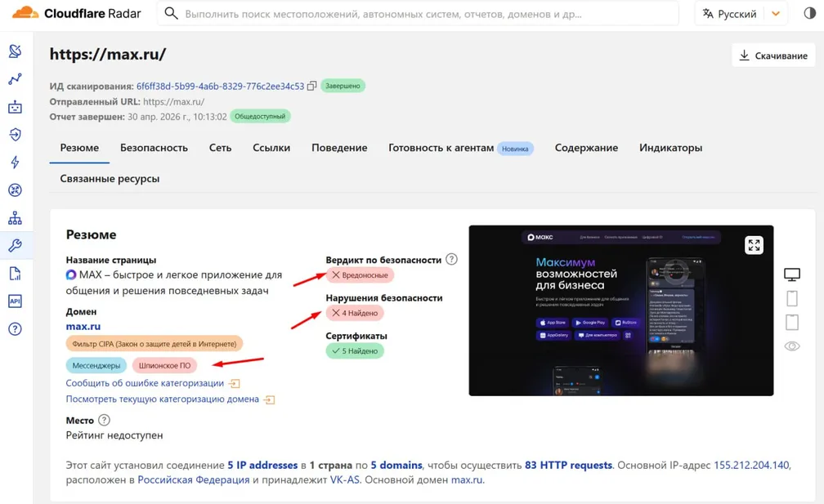Switch to the Сеть tab
The height and width of the screenshot is (504, 824).
click(220, 148)
